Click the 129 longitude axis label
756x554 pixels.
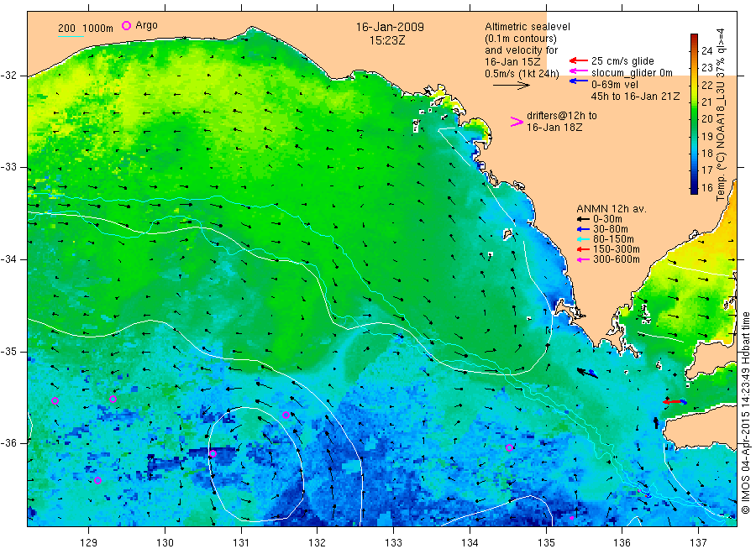pyautogui.click(x=89, y=542)
